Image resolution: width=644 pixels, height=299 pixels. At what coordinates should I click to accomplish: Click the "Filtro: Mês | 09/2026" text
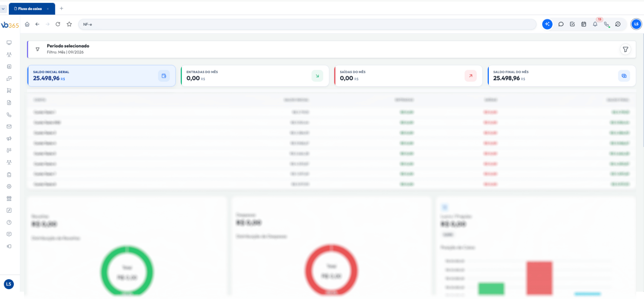[65, 52]
